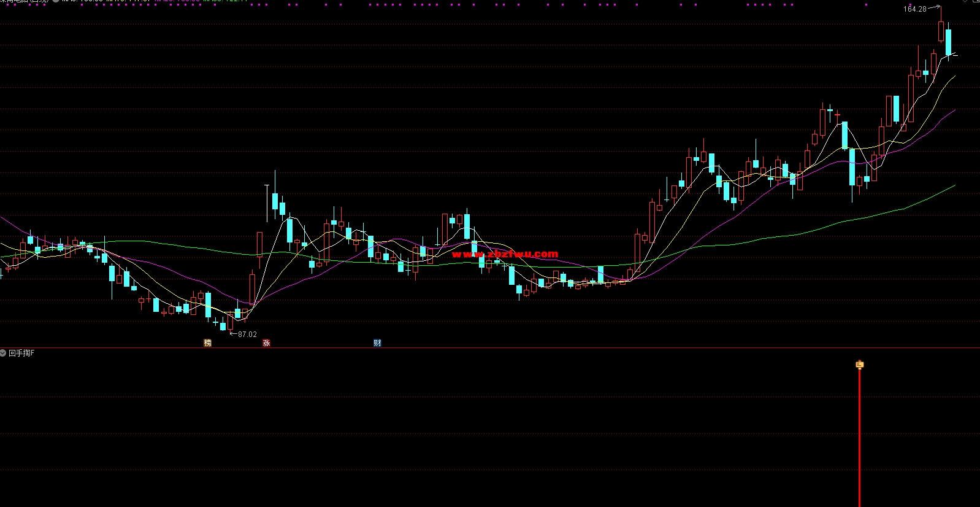Click the red 涨 info marker
The width and height of the screenshot is (980, 507).
coord(266,343)
